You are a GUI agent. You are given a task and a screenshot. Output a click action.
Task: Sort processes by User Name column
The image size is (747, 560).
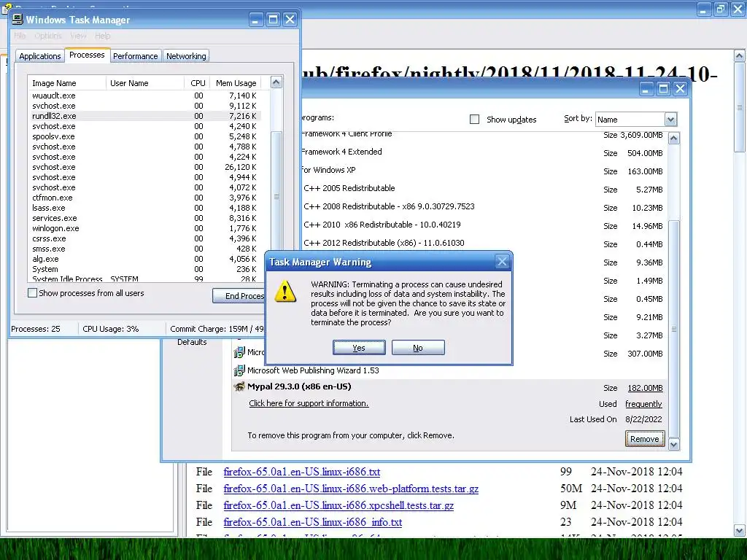point(145,83)
